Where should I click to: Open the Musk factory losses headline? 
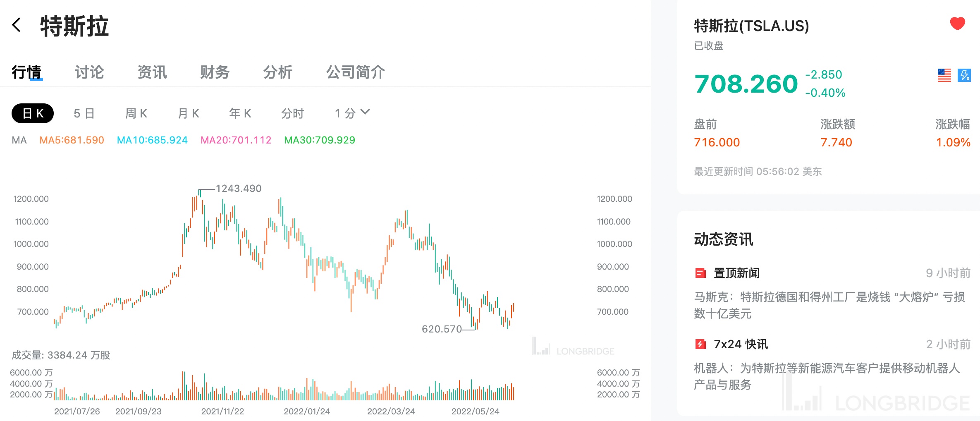point(829,305)
